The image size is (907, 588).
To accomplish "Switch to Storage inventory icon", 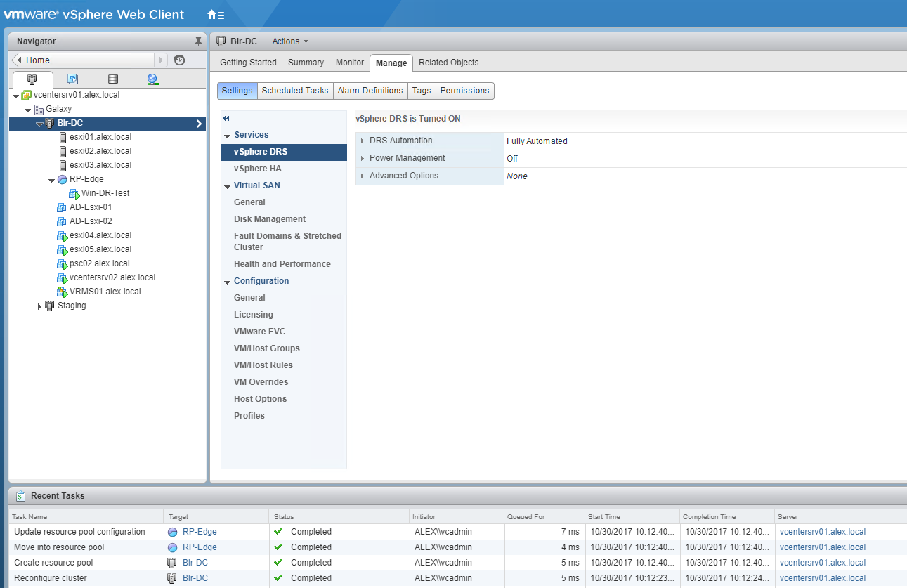I will pyautogui.click(x=112, y=79).
